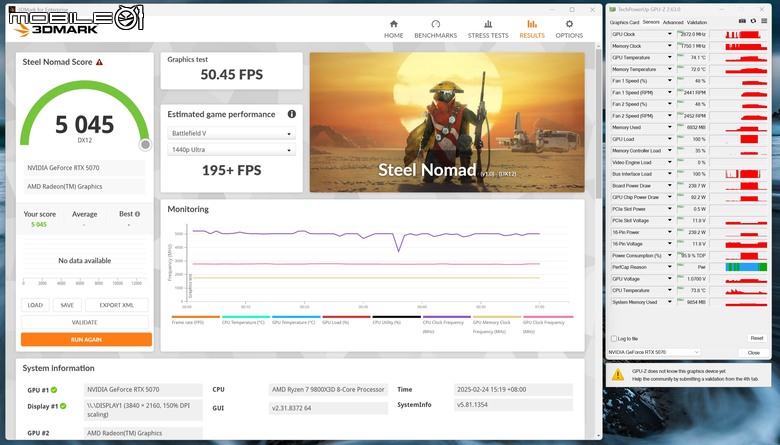The image size is (780, 445).
Task: Open the Board Power Draw sensor dropdown
Action: [x=670, y=185]
